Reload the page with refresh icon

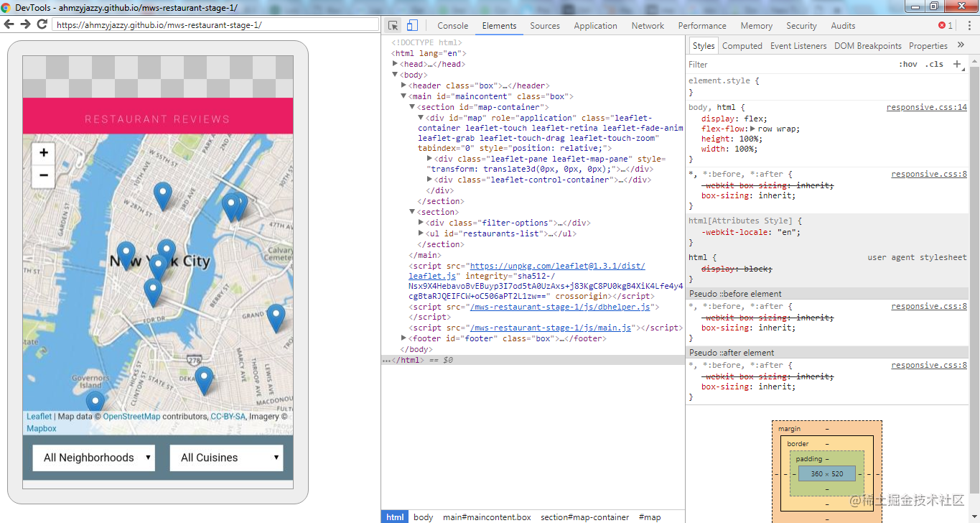(42, 24)
